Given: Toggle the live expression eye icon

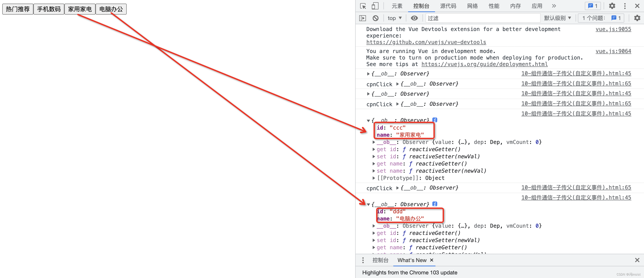Looking at the screenshot, I should 414,18.
